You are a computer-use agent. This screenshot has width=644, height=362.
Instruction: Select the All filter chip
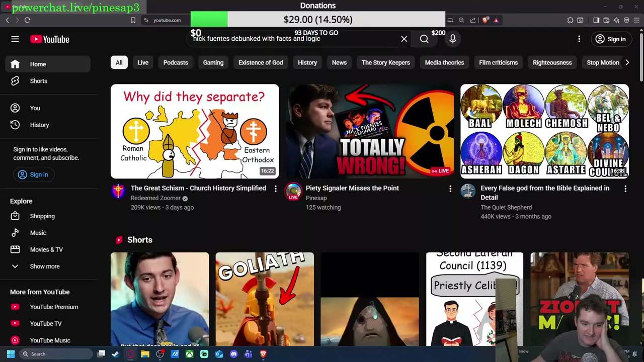(x=119, y=62)
